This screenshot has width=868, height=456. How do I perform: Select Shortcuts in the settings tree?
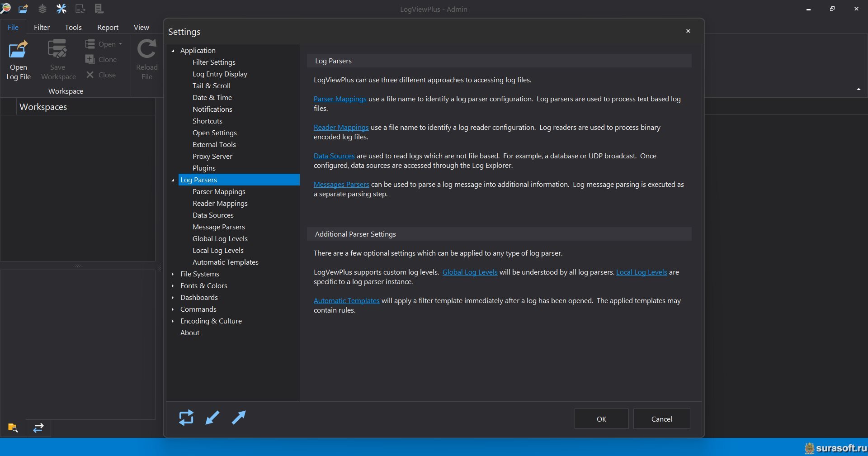[207, 121]
